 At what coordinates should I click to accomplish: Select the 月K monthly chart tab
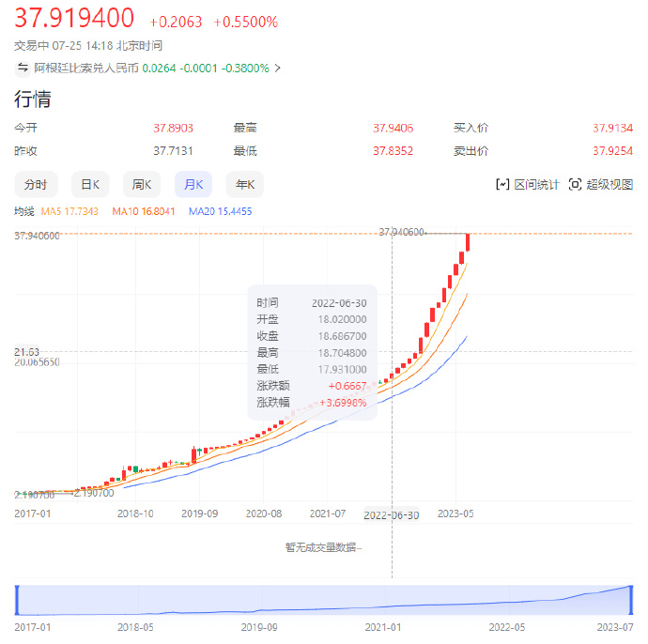tap(193, 184)
